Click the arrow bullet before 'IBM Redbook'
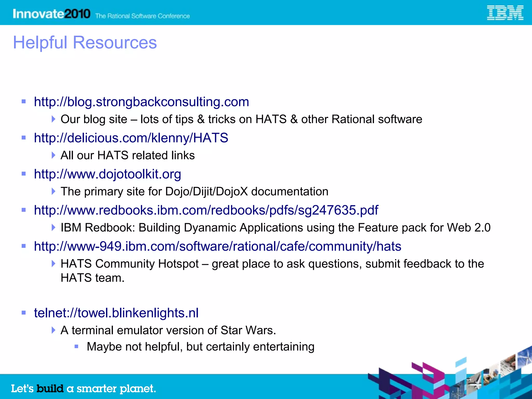Screen dimensions: 532x399 click(54, 228)
